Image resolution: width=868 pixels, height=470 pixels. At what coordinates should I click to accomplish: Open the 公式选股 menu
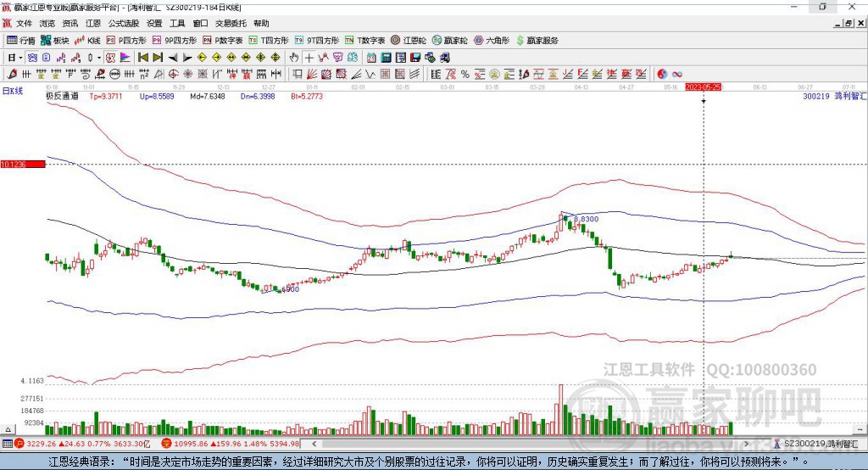[x=124, y=23]
